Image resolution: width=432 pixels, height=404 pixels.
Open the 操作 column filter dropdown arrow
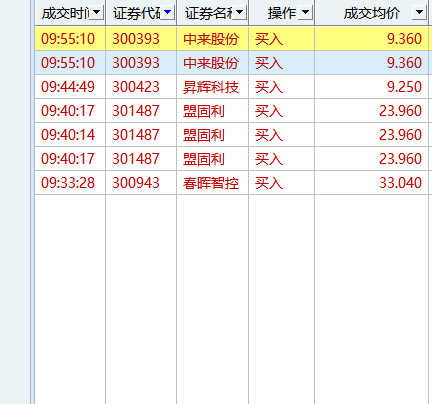point(305,13)
